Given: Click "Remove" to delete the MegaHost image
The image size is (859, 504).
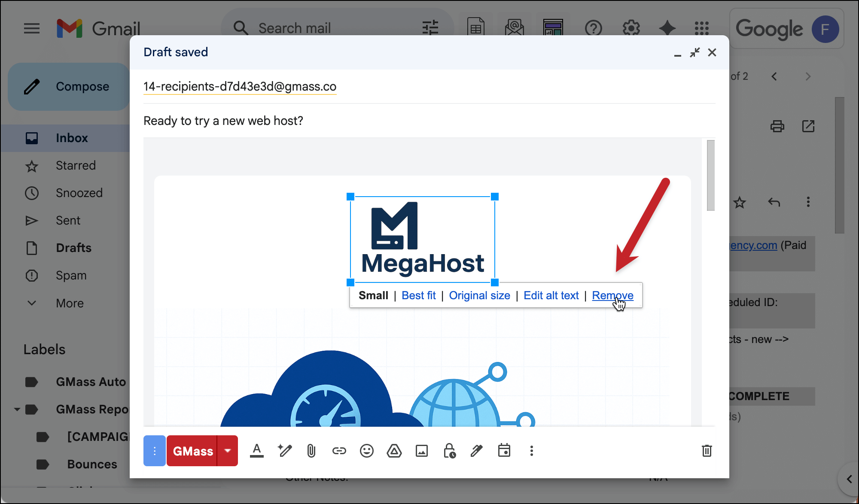Looking at the screenshot, I should tap(612, 295).
